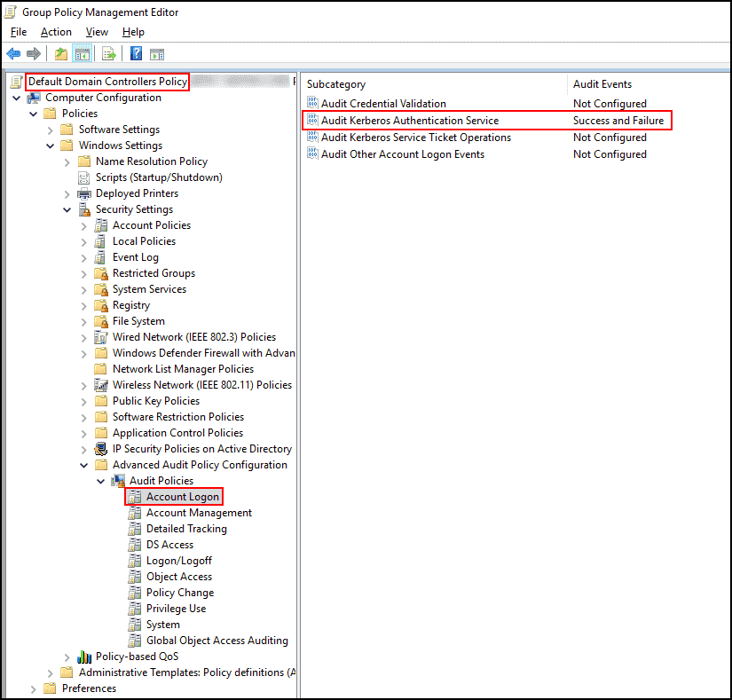
Task: Click the Up one level folder icon
Action: coord(61,54)
